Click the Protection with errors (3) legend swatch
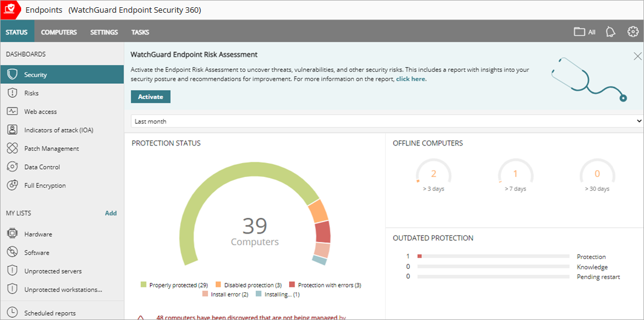644x320 pixels. coord(292,285)
